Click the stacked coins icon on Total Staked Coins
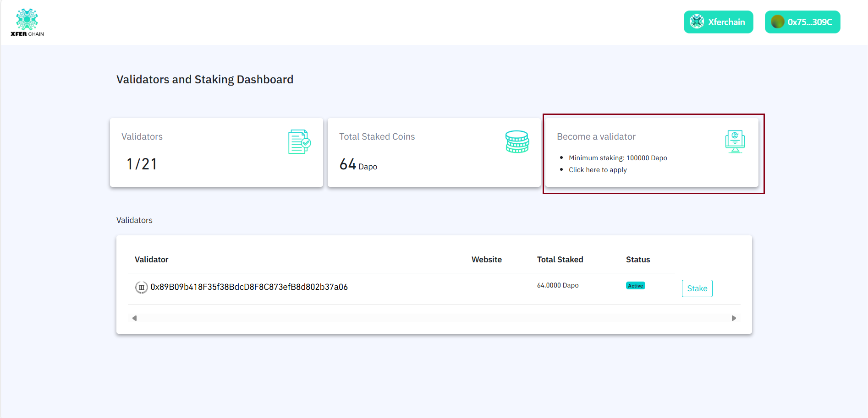Image resolution: width=868 pixels, height=418 pixels. (x=516, y=141)
